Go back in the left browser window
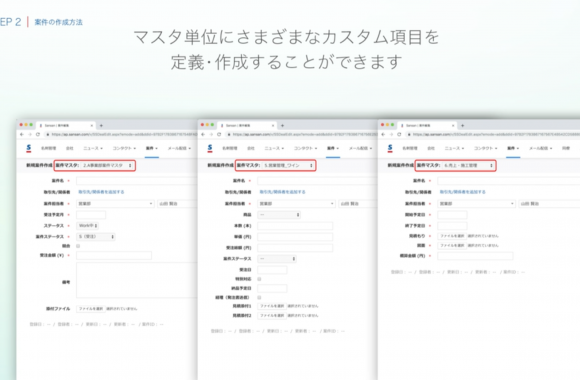This screenshot has height=380, width=580. [x=22, y=134]
